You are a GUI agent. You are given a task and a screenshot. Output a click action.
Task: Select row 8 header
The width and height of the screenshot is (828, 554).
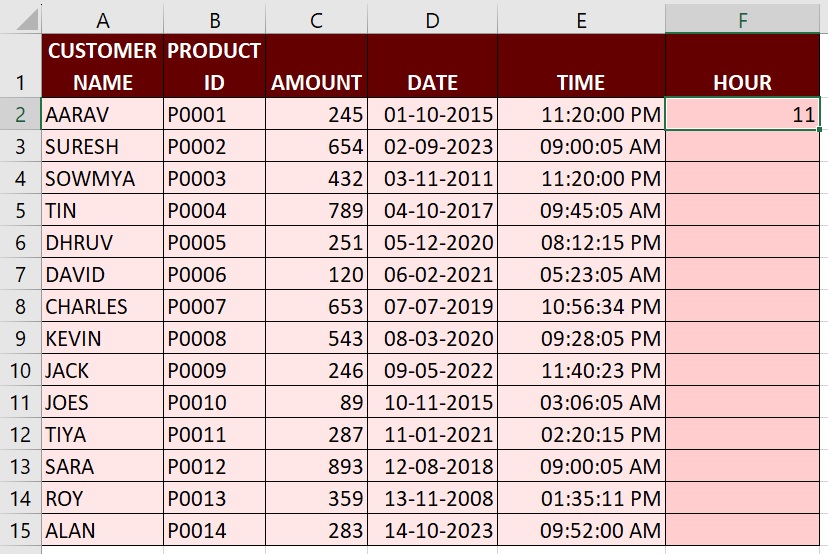click(x=20, y=306)
